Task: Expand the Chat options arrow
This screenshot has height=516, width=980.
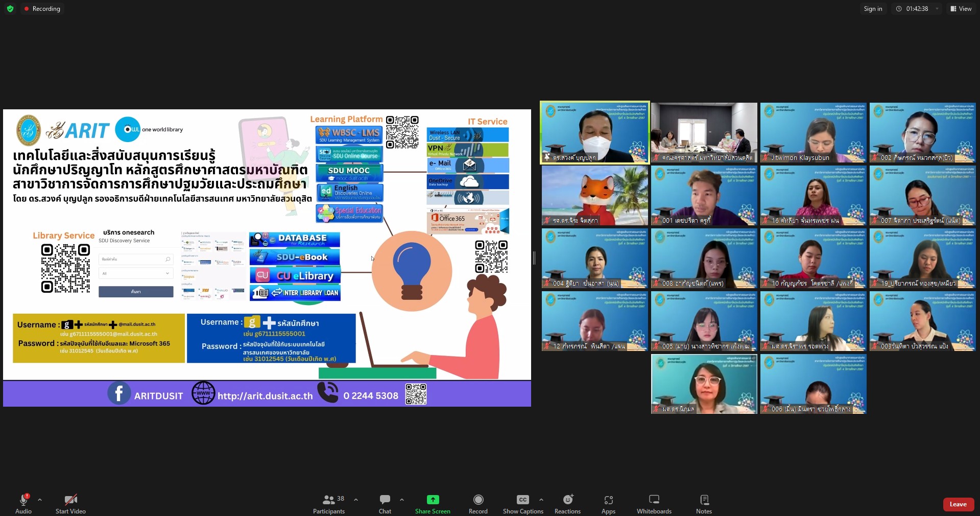Action: 402,500
